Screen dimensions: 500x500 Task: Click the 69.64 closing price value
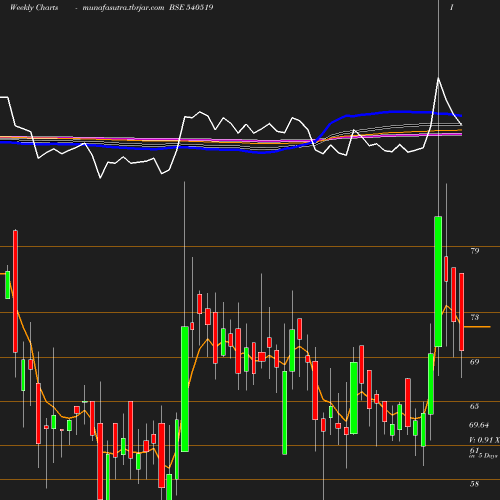[x=479, y=425]
